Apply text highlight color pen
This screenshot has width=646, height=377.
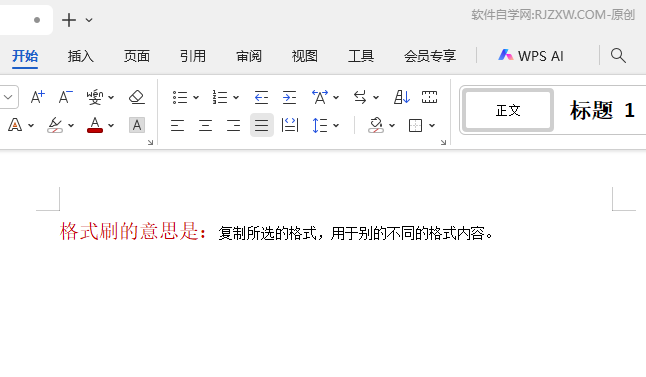tap(55, 125)
